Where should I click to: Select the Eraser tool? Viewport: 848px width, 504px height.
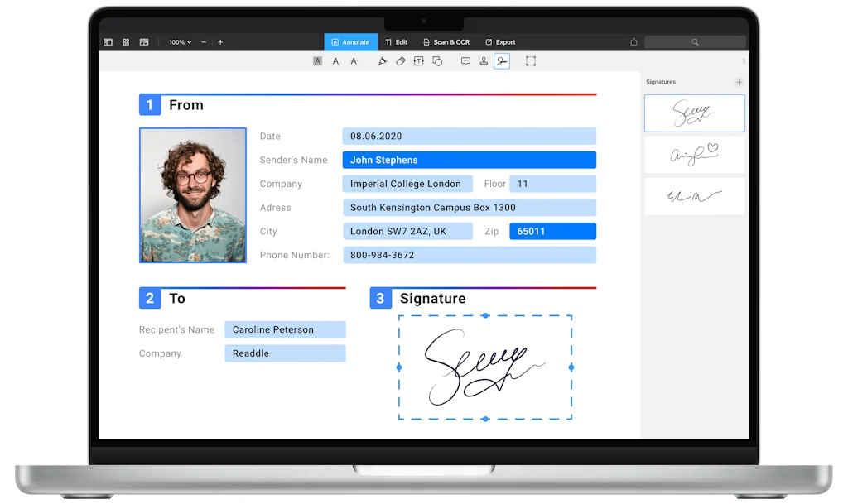[400, 60]
